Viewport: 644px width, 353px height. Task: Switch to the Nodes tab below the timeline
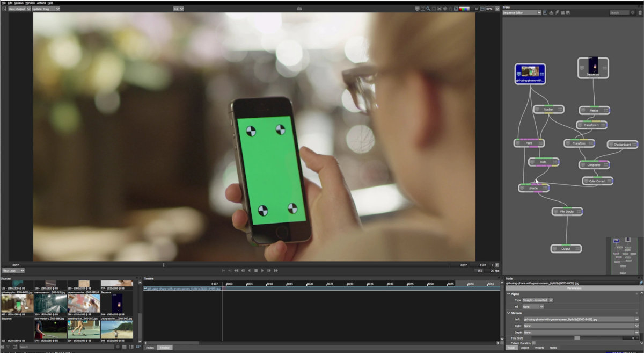pyautogui.click(x=150, y=348)
